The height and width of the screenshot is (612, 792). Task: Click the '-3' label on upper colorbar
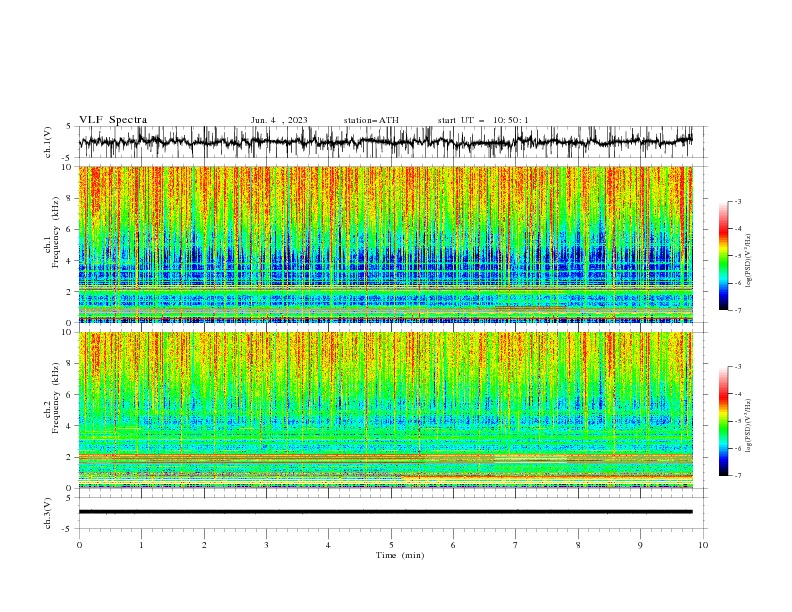pyautogui.click(x=738, y=201)
